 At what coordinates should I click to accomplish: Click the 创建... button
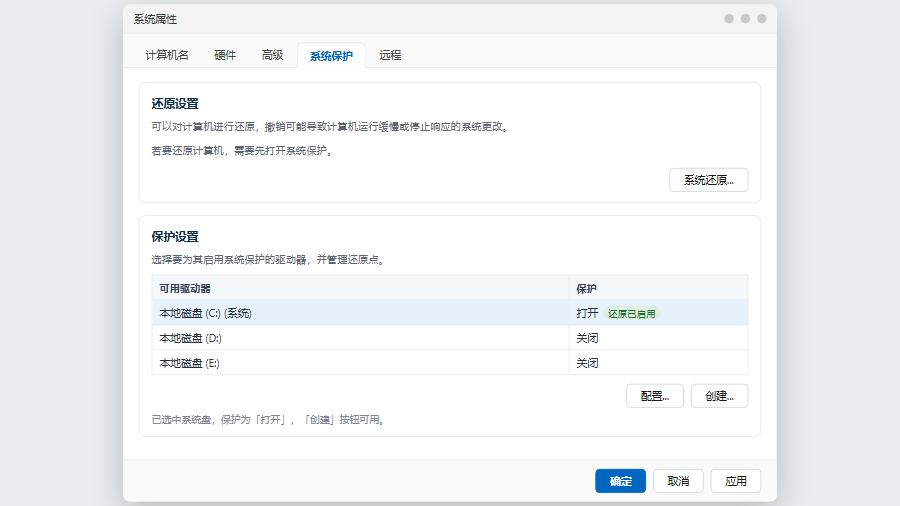pyautogui.click(x=719, y=396)
